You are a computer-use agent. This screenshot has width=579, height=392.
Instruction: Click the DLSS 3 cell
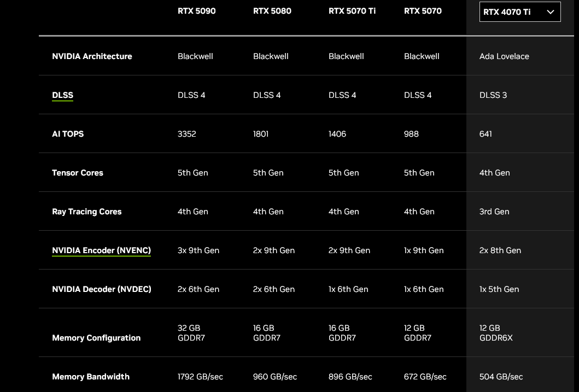pyautogui.click(x=493, y=95)
